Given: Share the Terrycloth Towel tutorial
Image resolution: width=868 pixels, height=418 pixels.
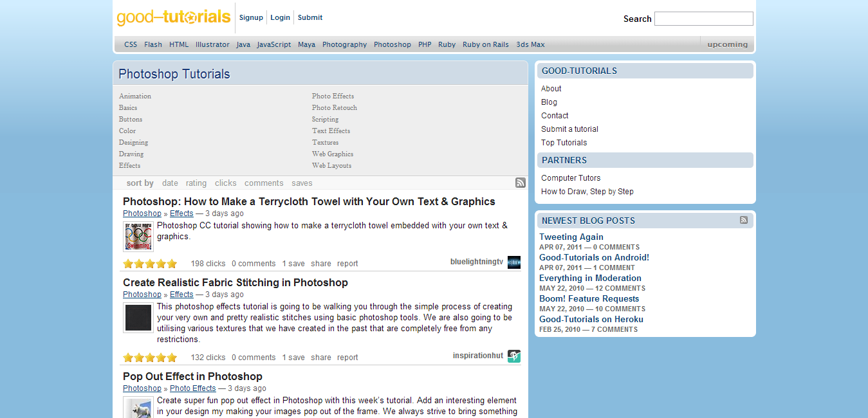Looking at the screenshot, I should (321, 264).
